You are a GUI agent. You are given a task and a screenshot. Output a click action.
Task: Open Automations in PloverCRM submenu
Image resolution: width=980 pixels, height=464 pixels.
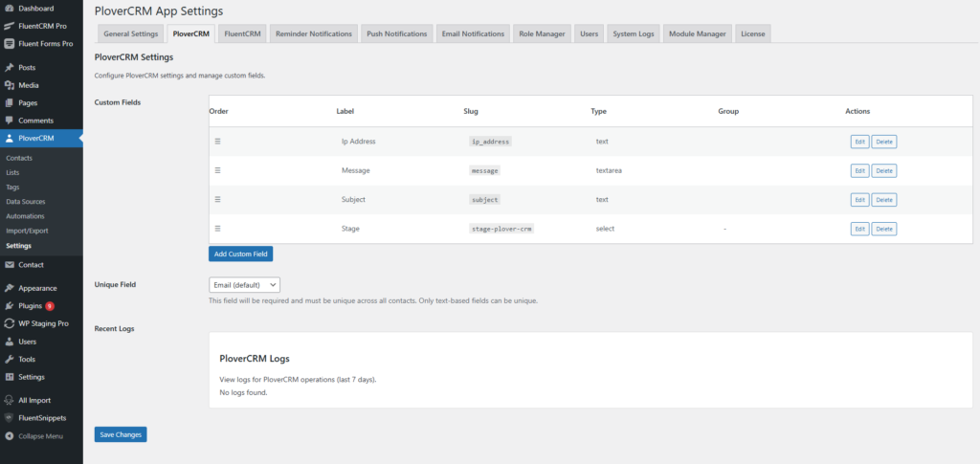click(x=25, y=216)
